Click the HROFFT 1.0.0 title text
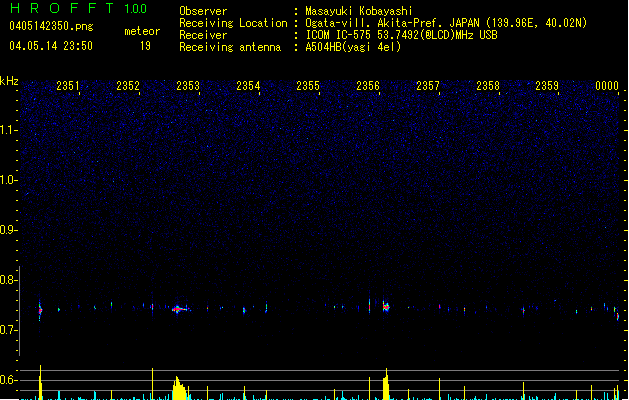 (x=79, y=8)
